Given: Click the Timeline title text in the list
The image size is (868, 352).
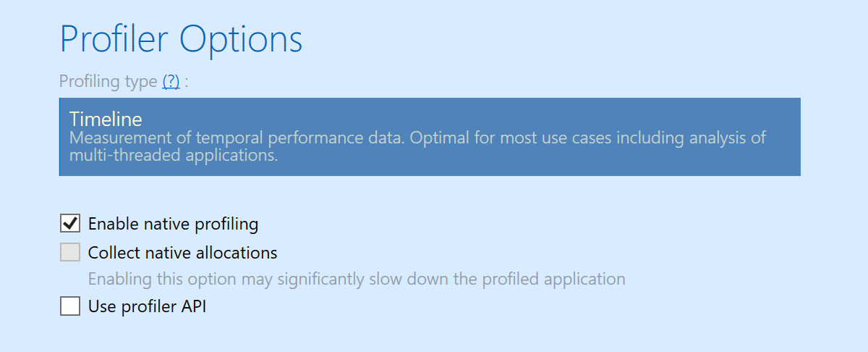Looking at the screenshot, I should pos(106,119).
